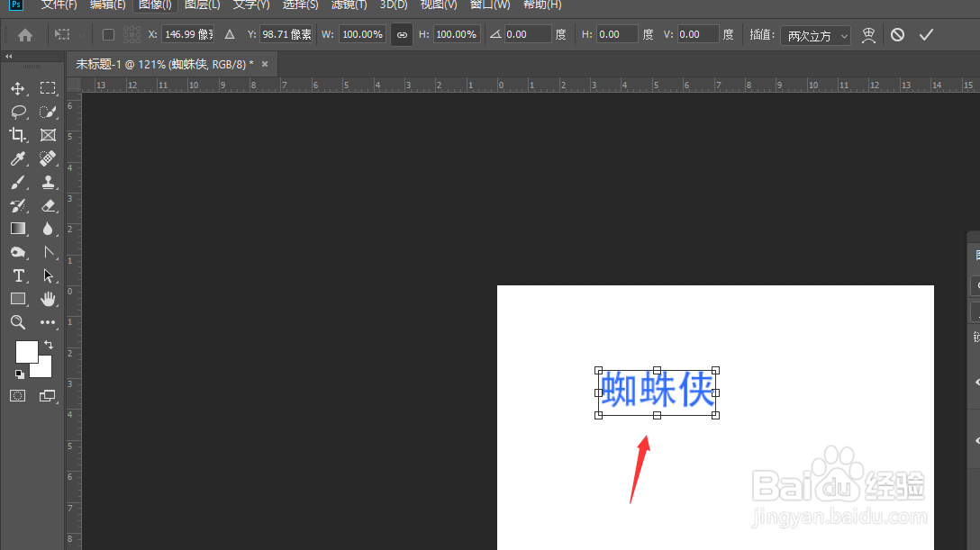This screenshot has height=550, width=980.
Task: Click the foreground color swatch
Action: 26,351
